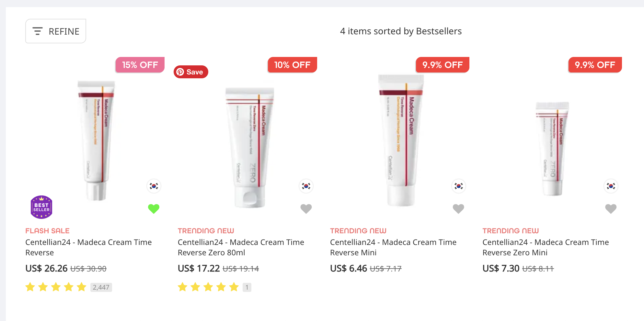
Task: Click Korean flag on Zero Mini product
Action: [x=611, y=186]
